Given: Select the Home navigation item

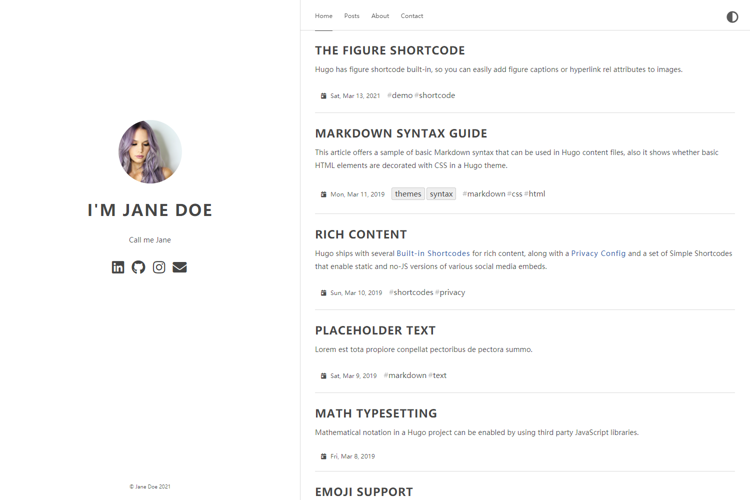Looking at the screenshot, I should click(323, 16).
